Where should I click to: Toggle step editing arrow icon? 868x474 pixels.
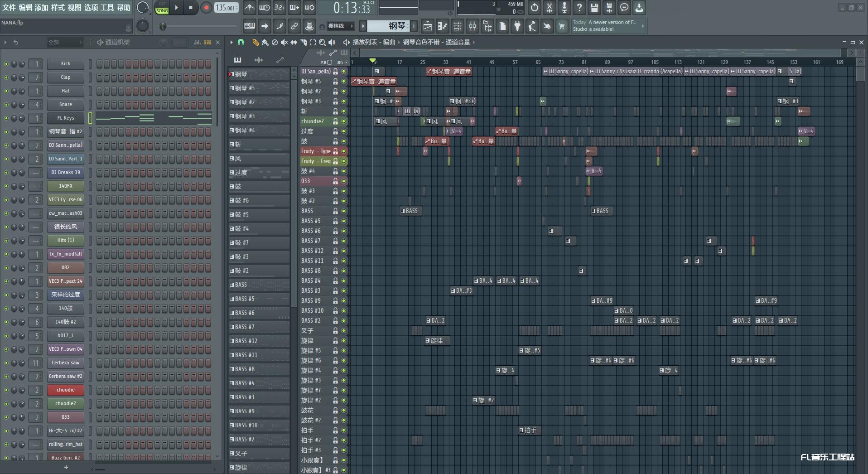pyautogui.click(x=265, y=26)
